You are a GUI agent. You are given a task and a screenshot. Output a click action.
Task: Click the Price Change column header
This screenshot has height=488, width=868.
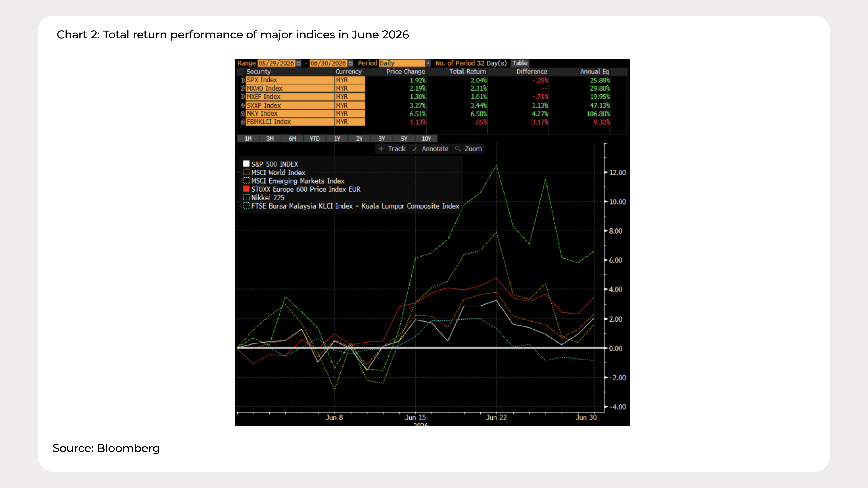[x=405, y=72]
